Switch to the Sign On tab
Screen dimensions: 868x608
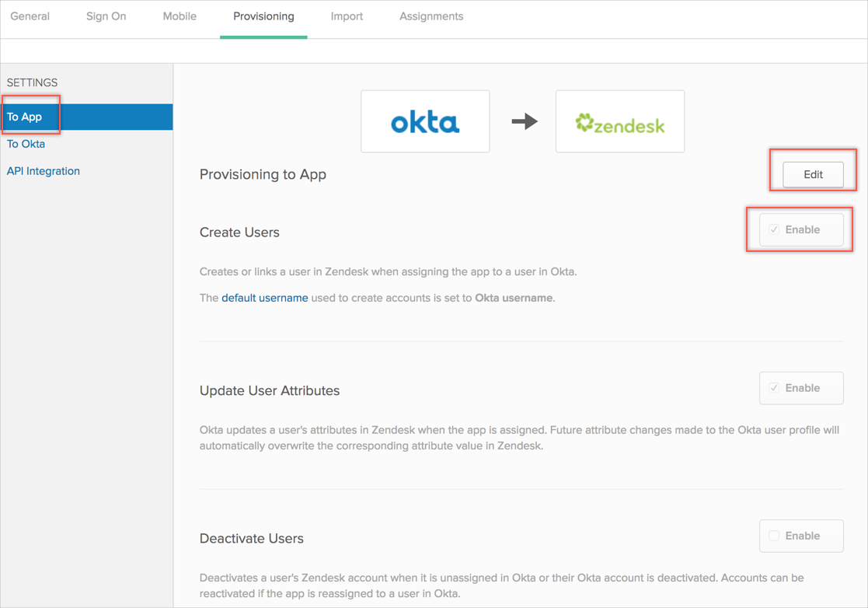106,16
